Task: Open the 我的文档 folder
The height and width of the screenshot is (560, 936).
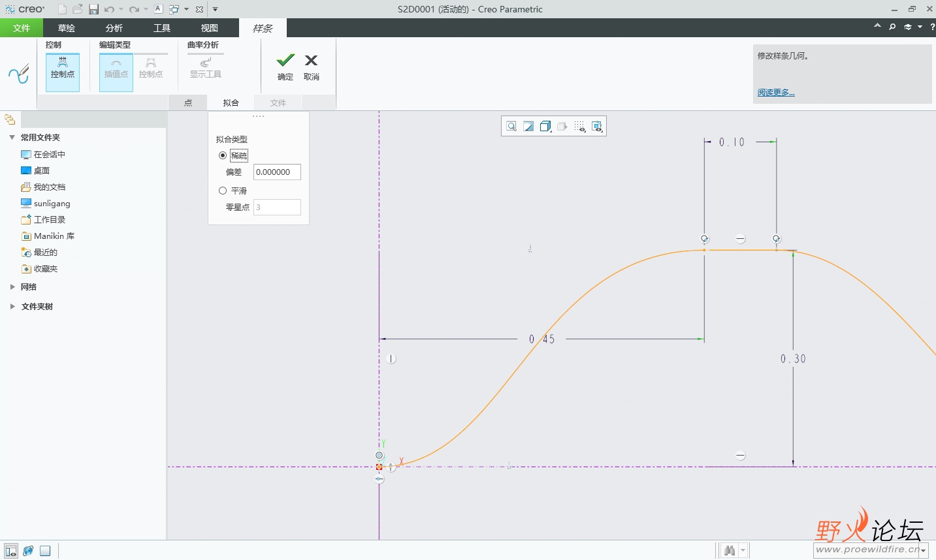Action: pyautogui.click(x=43, y=187)
